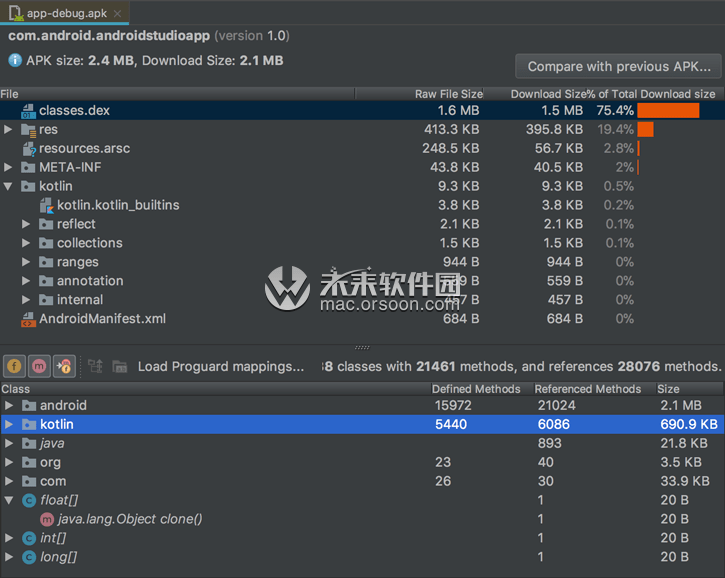Select the java.lang.Object clone() method row
The image size is (725, 578).
tap(362, 519)
